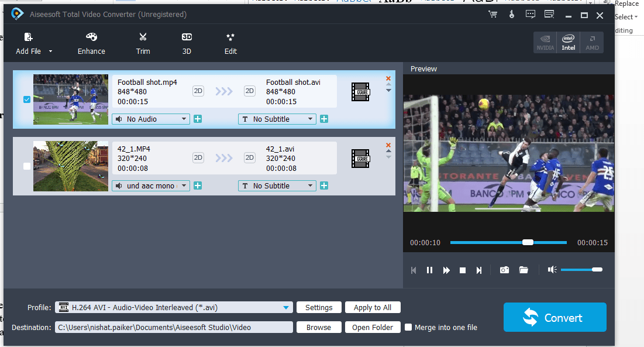Stop preview playback

tap(463, 270)
